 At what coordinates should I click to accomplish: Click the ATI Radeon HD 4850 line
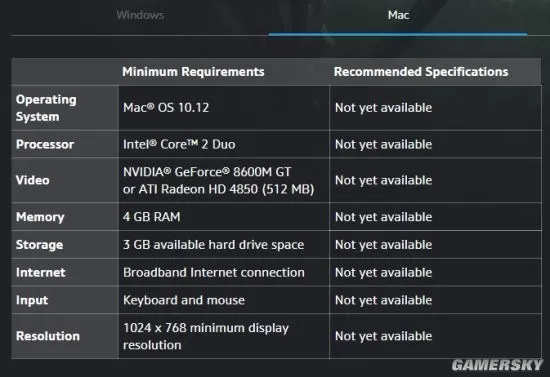218,189
